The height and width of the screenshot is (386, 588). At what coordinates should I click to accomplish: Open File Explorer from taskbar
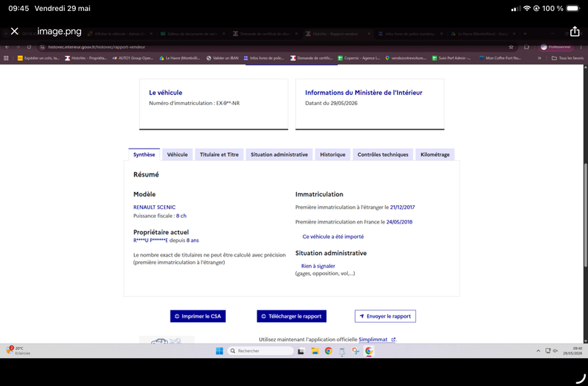(315, 351)
